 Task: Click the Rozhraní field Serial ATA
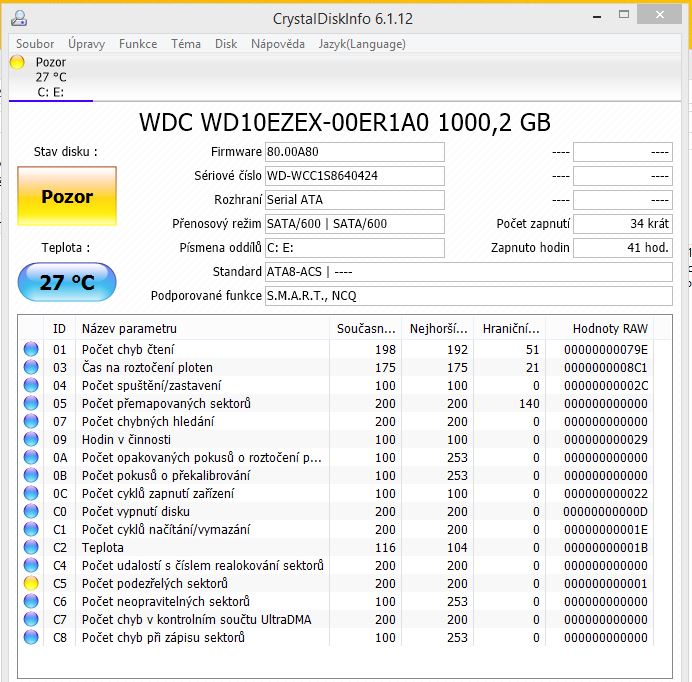click(x=355, y=200)
